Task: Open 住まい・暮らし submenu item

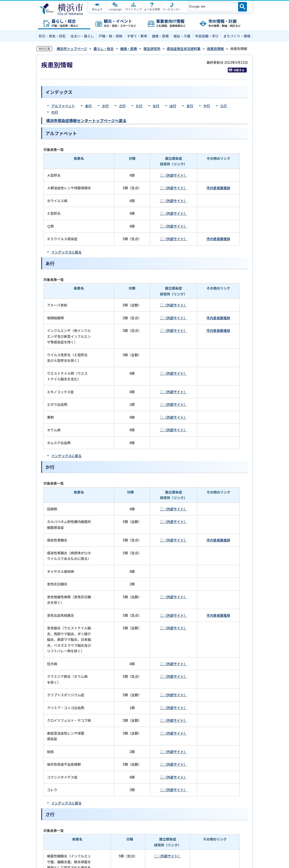Action: pos(82,36)
